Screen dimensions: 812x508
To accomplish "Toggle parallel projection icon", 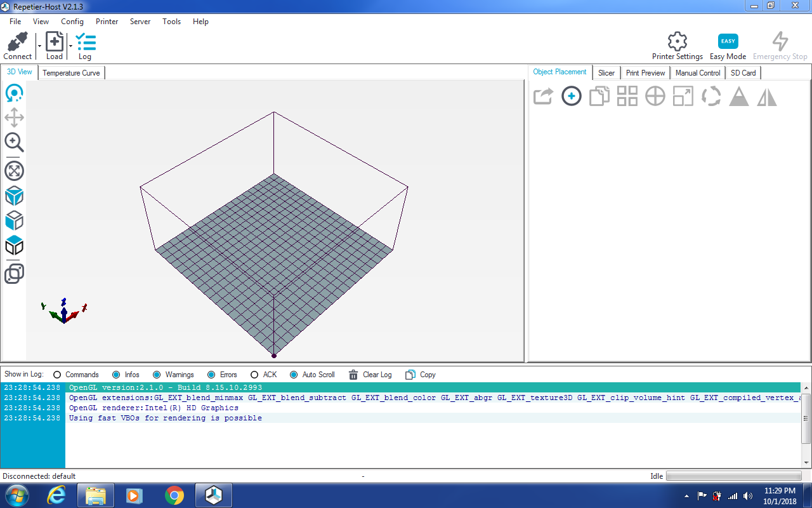I will click(x=14, y=274).
